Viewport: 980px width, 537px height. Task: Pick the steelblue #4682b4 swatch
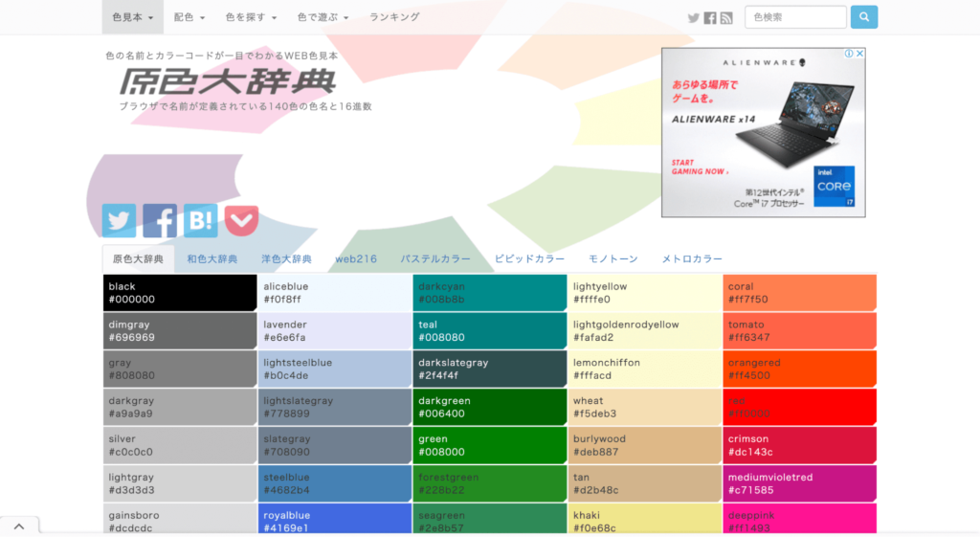click(334, 483)
